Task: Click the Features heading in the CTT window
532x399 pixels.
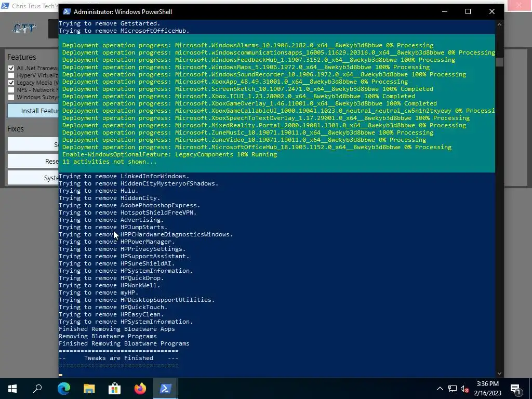Action: pos(22,57)
